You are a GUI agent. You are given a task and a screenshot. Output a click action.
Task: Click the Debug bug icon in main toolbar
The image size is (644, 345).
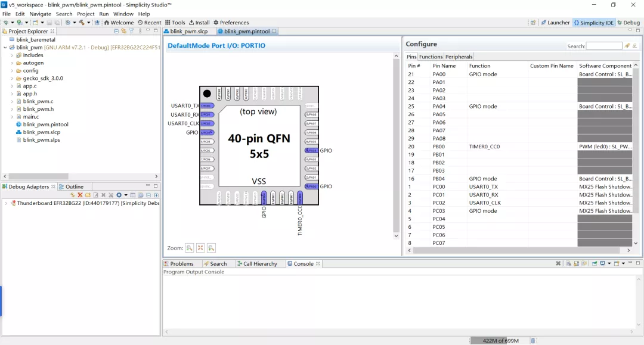pyautogui.click(x=6, y=23)
